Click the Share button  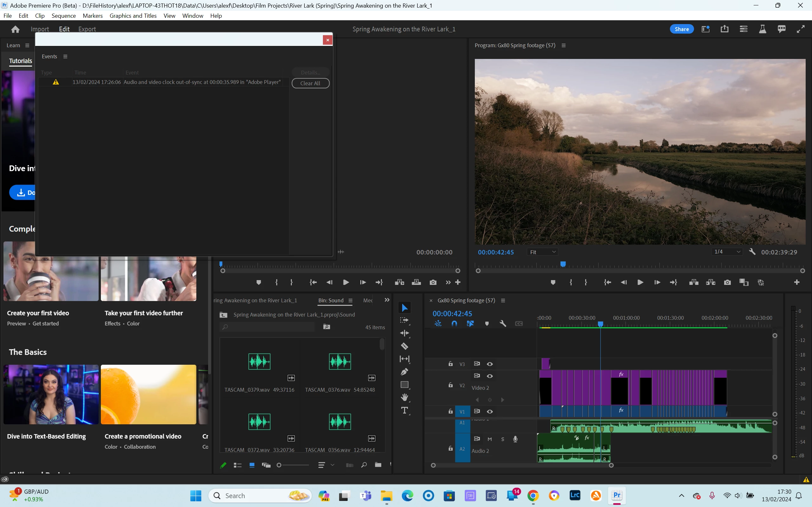click(681, 29)
